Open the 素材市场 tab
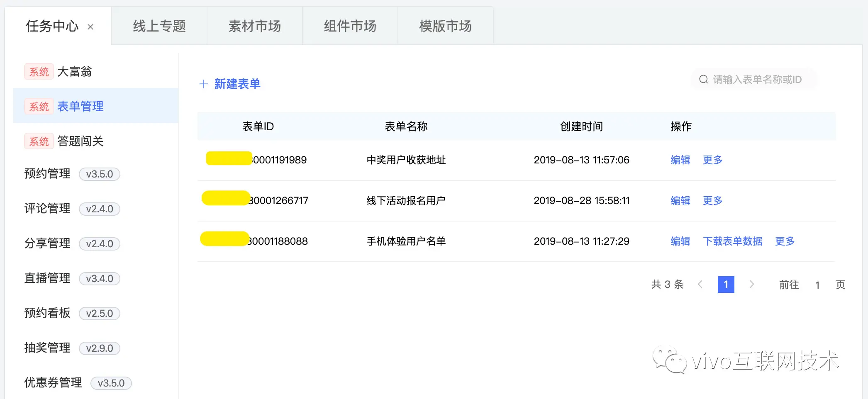 point(255,26)
